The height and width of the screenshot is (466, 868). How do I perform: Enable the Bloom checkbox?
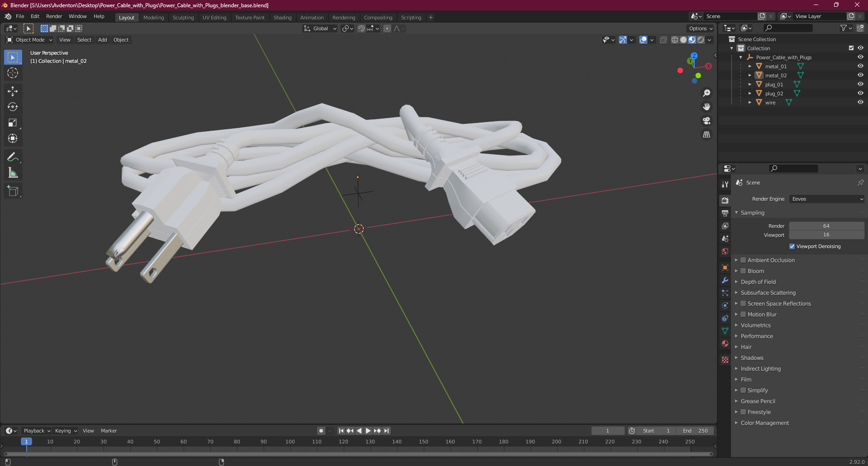pos(743,271)
